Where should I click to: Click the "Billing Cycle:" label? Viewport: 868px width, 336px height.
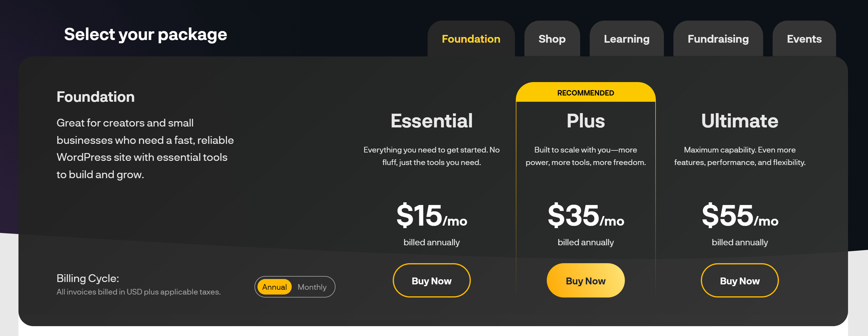coord(88,278)
